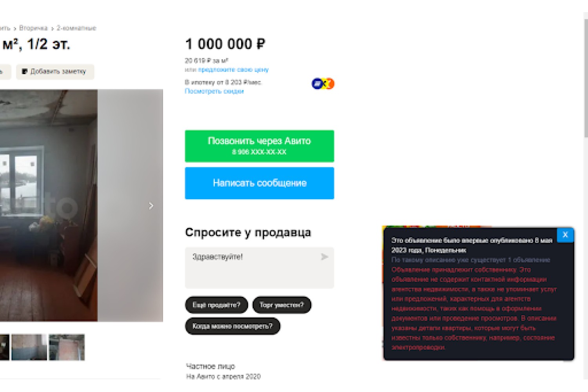The image size is (588, 392).
Task: Click the note icon in Добавить заметку
Action: (25, 71)
